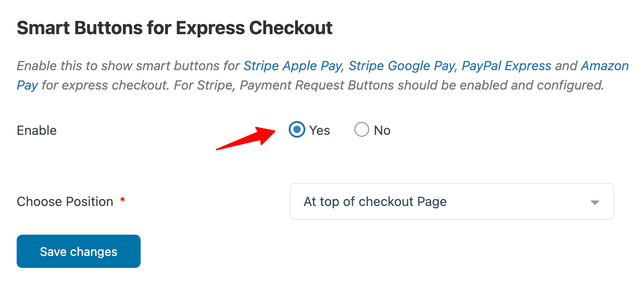Click the Smart Buttons for Express Checkout heading
The image size is (644, 291).
pyautogui.click(x=174, y=28)
